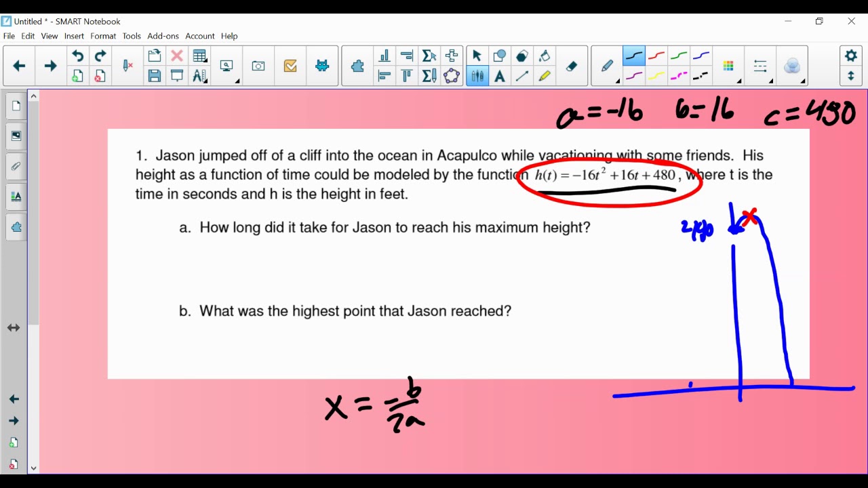
Task: Open the measurement tools compass icon
Action: (x=199, y=76)
